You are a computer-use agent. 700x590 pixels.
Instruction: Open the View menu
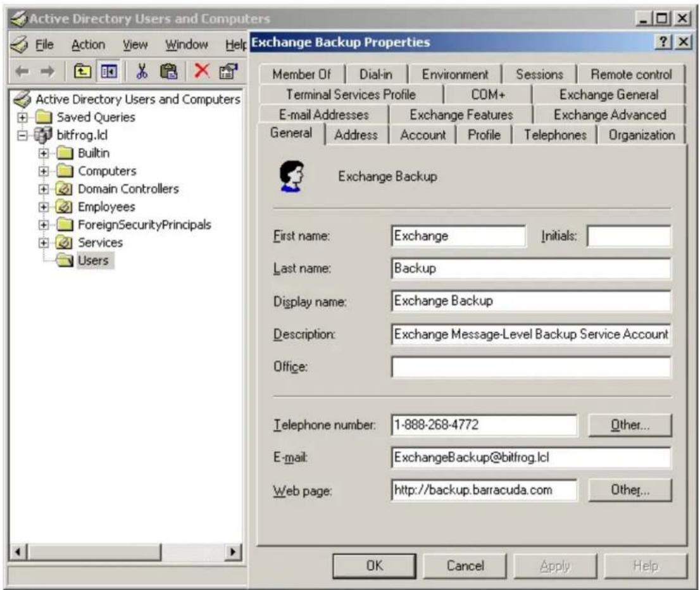coord(135,45)
